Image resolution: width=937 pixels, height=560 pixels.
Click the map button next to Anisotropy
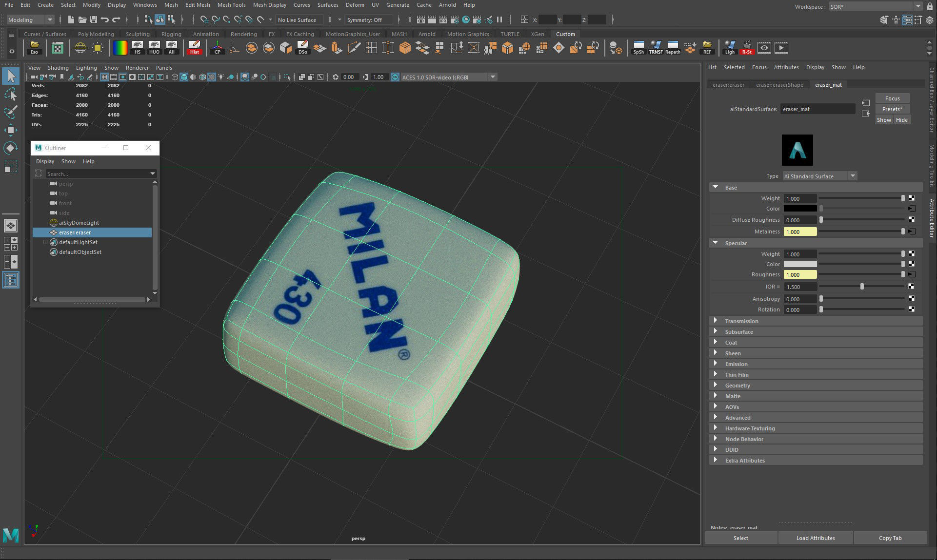(x=911, y=298)
